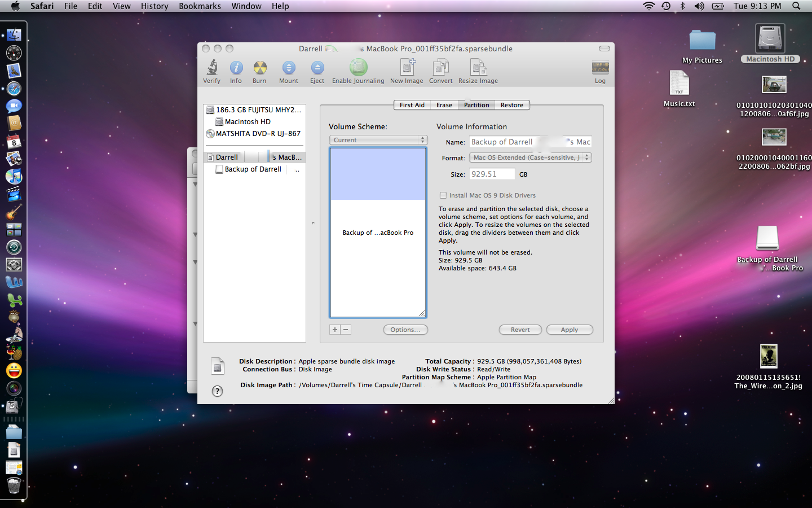
Task: Click the Burn disc icon
Action: tap(259, 68)
